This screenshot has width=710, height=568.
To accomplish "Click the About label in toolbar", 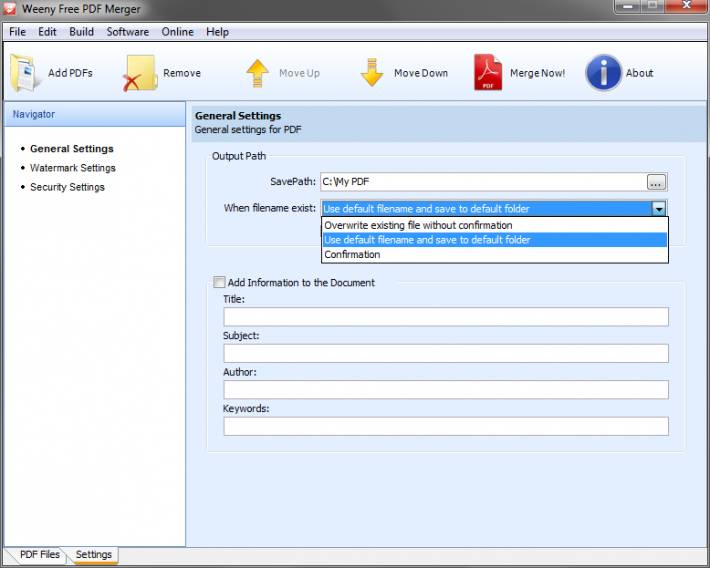I will click(x=639, y=73).
